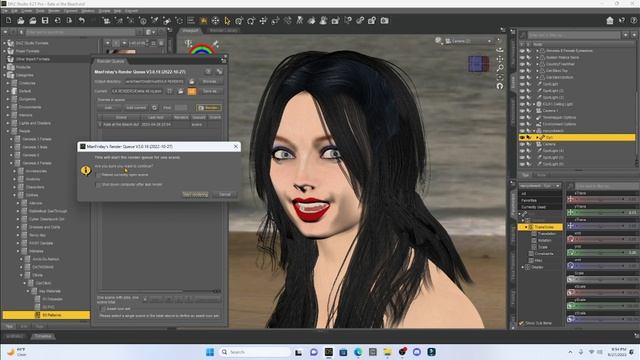The width and height of the screenshot is (640, 360).
Task: Hide the Cat Bikini Top node
Action: (522, 71)
